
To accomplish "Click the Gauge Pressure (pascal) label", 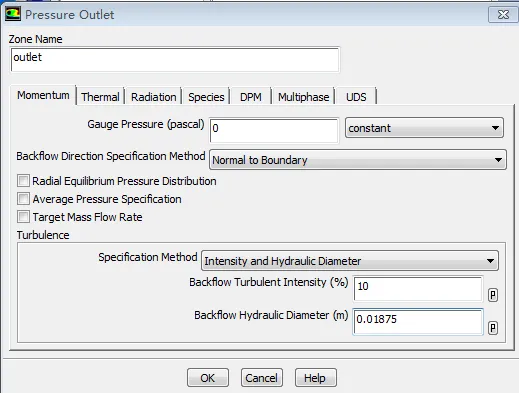I will pos(146,124).
